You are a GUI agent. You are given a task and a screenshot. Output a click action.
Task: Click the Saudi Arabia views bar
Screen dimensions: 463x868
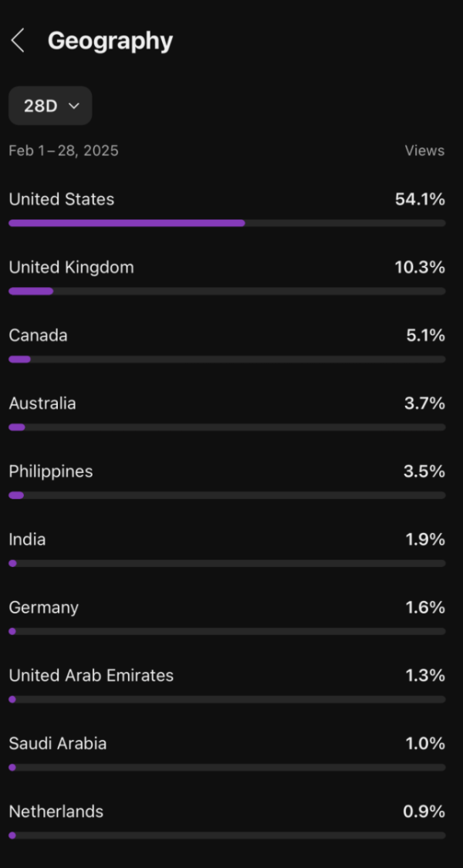(x=227, y=768)
